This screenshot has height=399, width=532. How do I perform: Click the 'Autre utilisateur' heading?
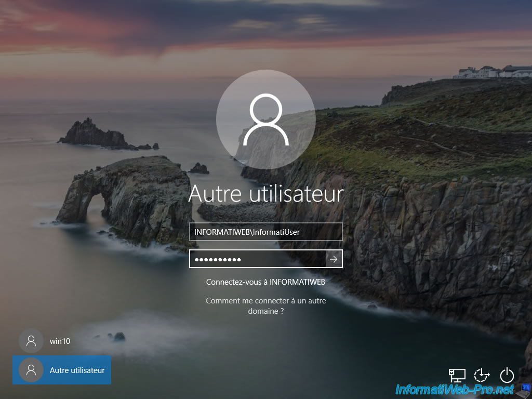click(x=266, y=194)
